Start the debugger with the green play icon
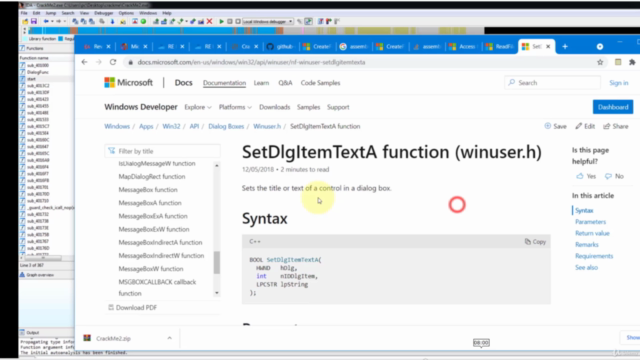This screenshot has width=640, height=360. click(x=221, y=22)
